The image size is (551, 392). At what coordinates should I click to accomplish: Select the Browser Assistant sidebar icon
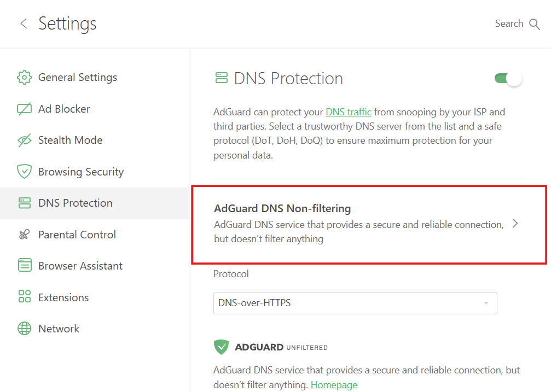coord(24,265)
